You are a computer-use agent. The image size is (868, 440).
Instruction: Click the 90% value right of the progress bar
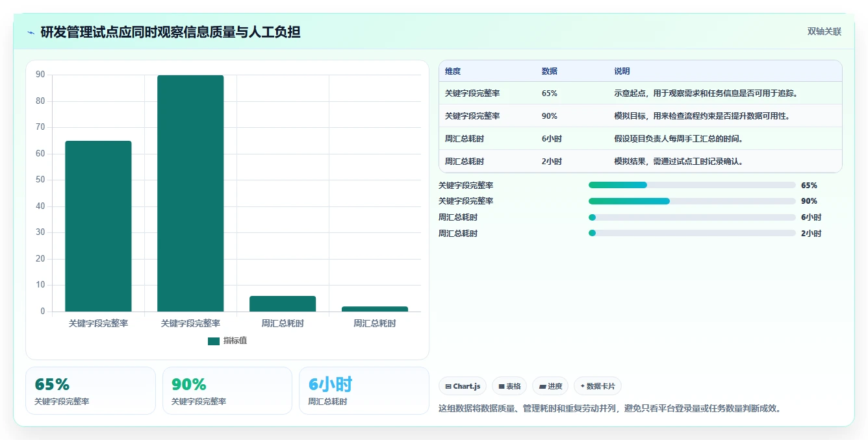809,201
